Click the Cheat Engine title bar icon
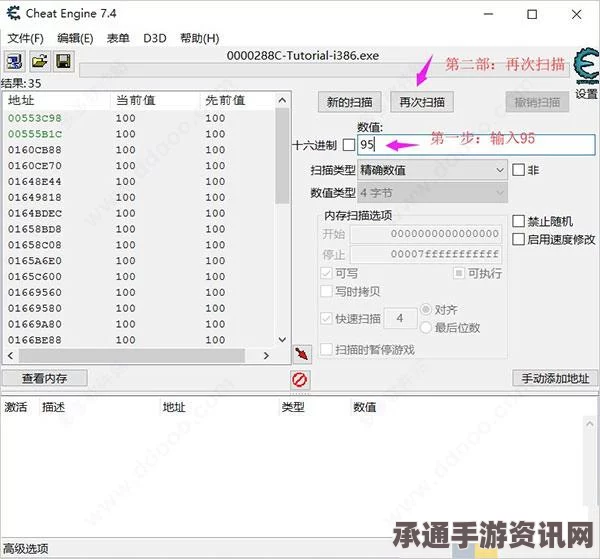 [13, 13]
